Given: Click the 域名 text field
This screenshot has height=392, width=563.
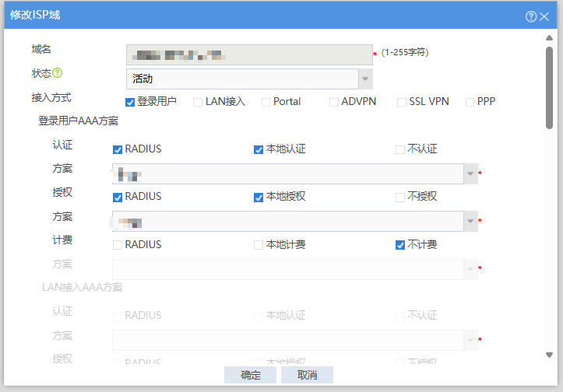Looking at the screenshot, I should 249,54.
